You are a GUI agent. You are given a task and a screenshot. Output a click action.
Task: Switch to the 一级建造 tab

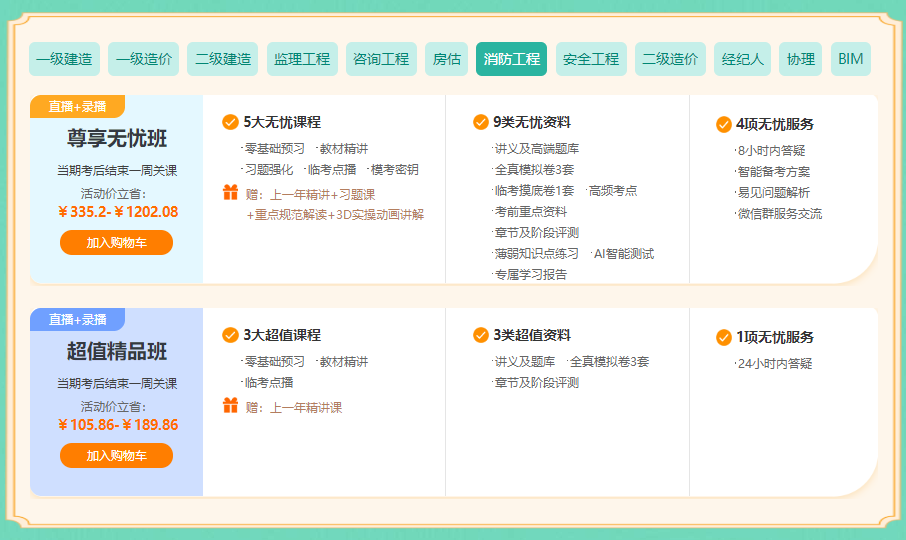tap(64, 59)
